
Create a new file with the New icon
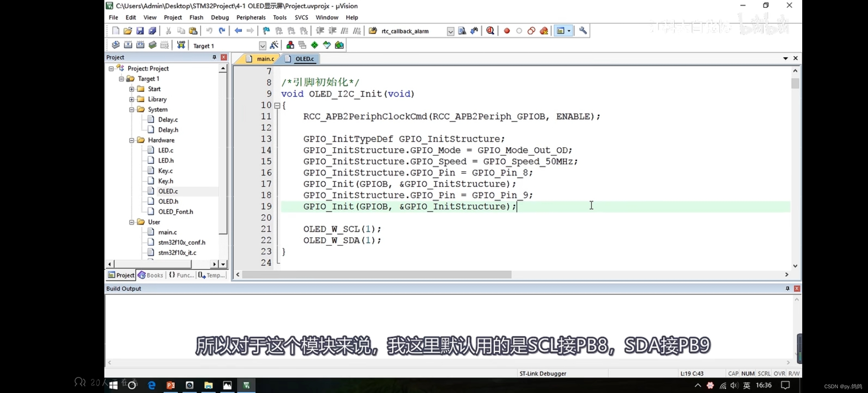tap(116, 31)
